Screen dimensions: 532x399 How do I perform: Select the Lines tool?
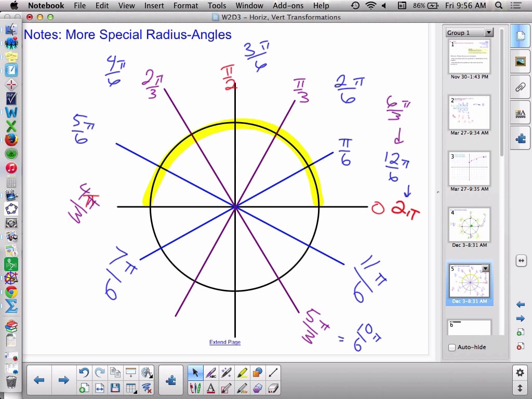pyautogui.click(x=273, y=373)
